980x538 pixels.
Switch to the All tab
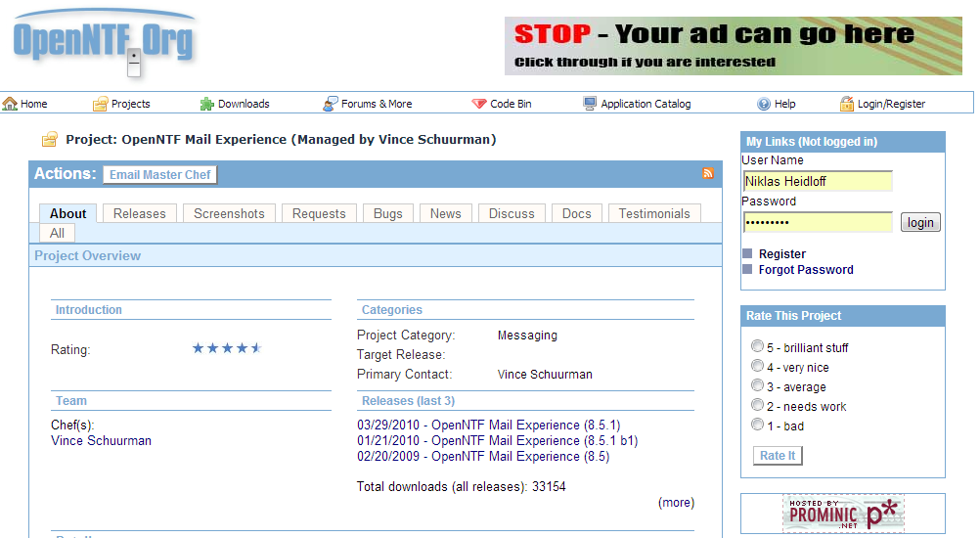coord(57,233)
